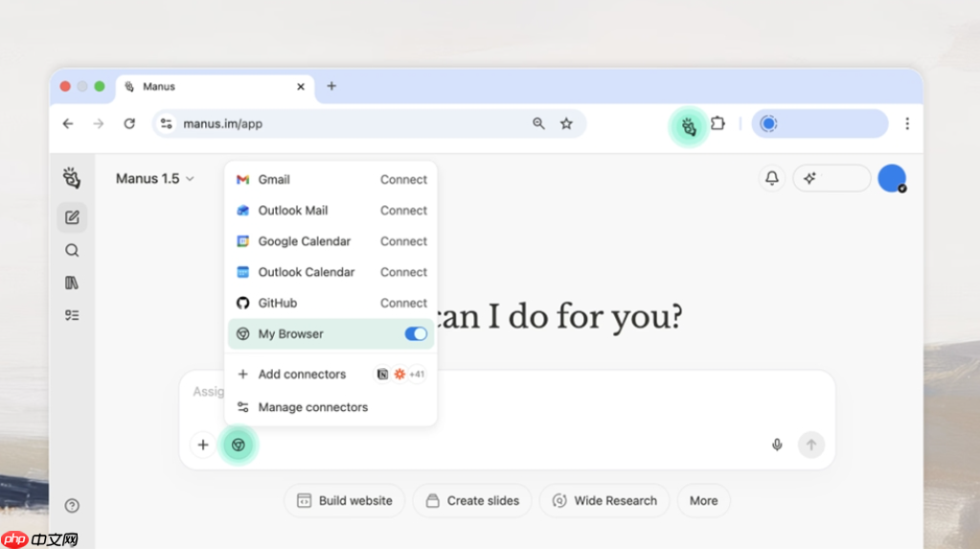Select the Google Calendar connector row

click(330, 241)
